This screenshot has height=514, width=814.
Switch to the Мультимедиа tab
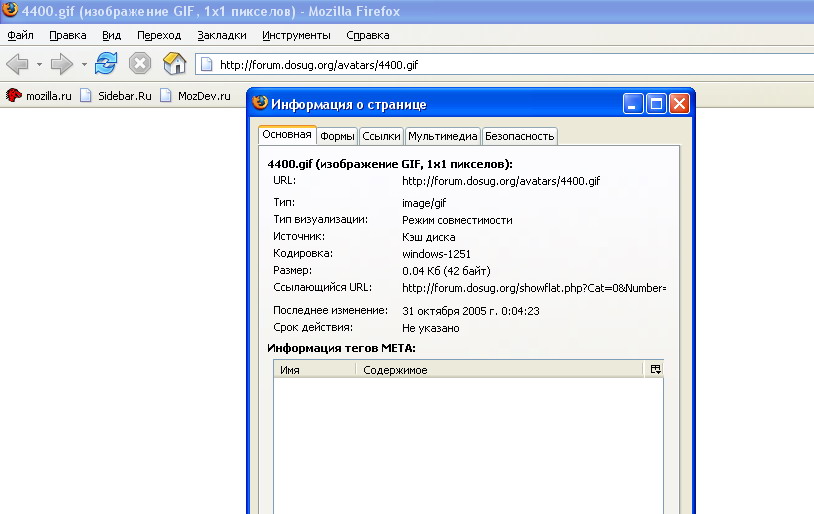[x=442, y=136]
